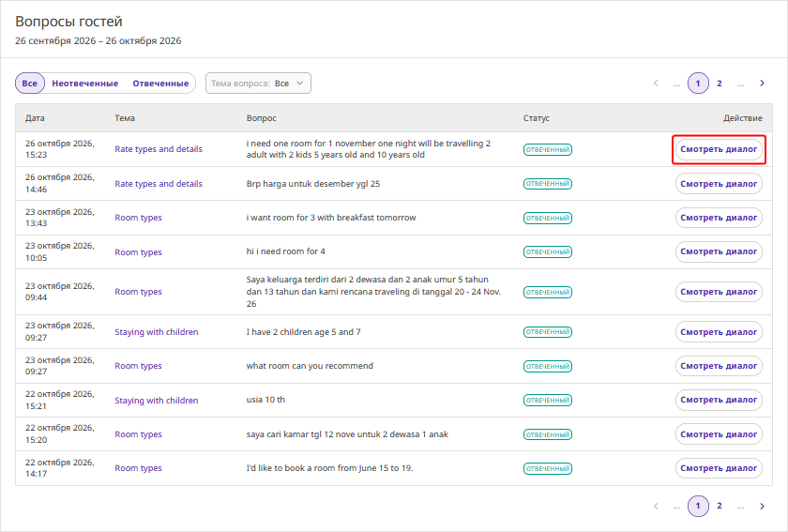This screenshot has width=788, height=532.
Task: Click the bottom next-page chevron
Action: [762, 507]
